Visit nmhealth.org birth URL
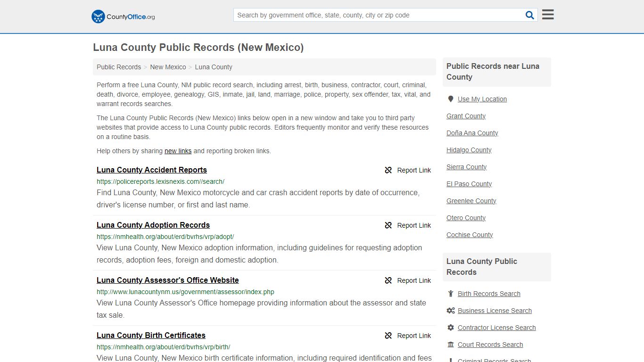This screenshot has width=644, height=362. [x=163, y=347]
